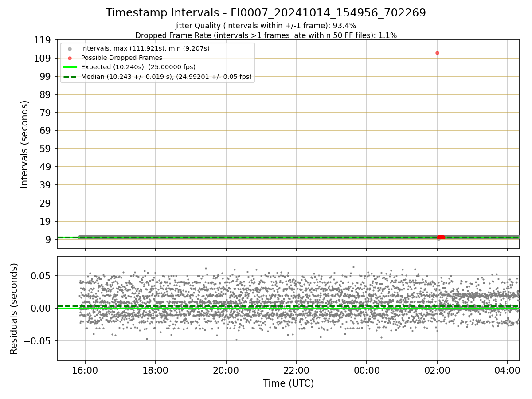Click the 'Time (UTC)' x-axis label
532x399 pixels.
[288, 383]
